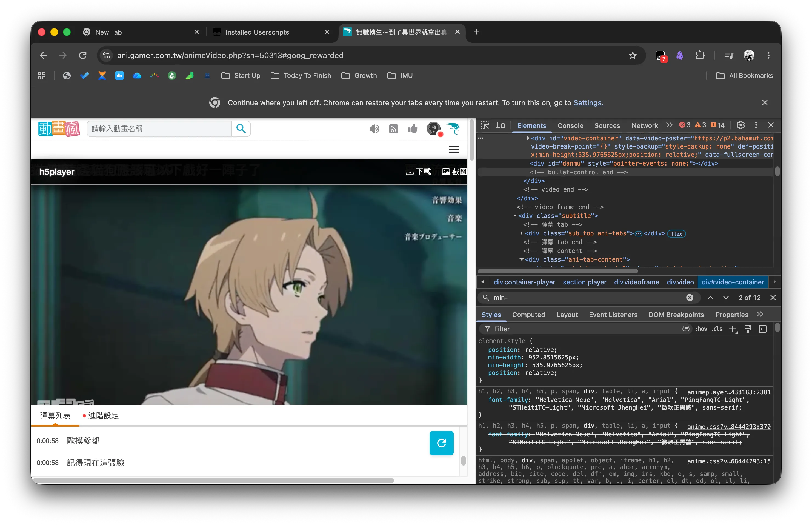Click the horizontal scrollbar under the Elements tree

[558, 271]
